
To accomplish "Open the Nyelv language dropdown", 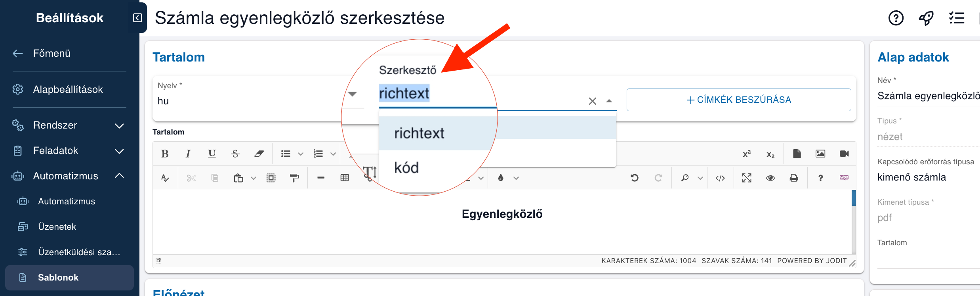I will click(x=352, y=94).
